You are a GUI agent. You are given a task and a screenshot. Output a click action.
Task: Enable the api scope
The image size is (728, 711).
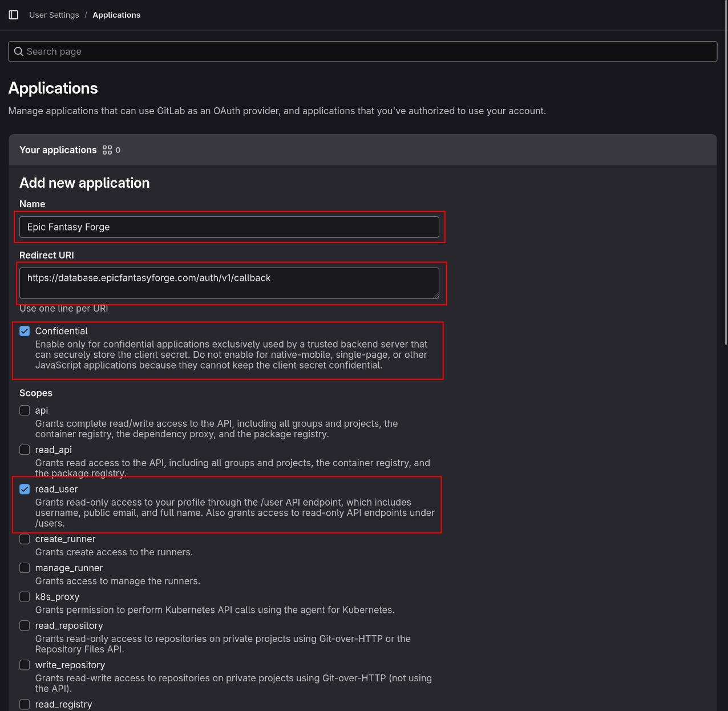point(25,410)
